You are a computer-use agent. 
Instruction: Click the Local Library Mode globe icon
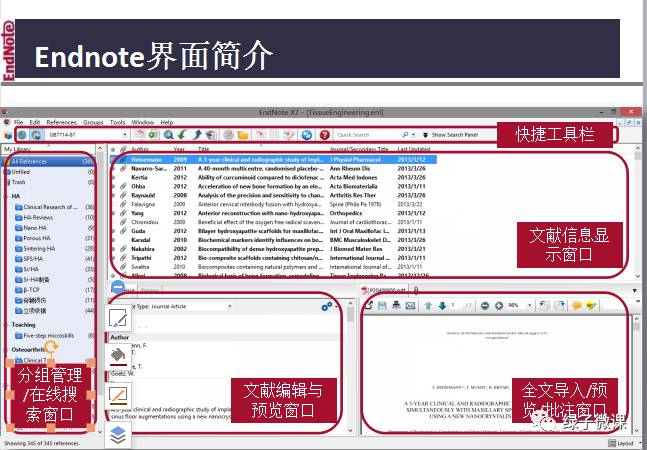pyautogui.click(x=22, y=135)
